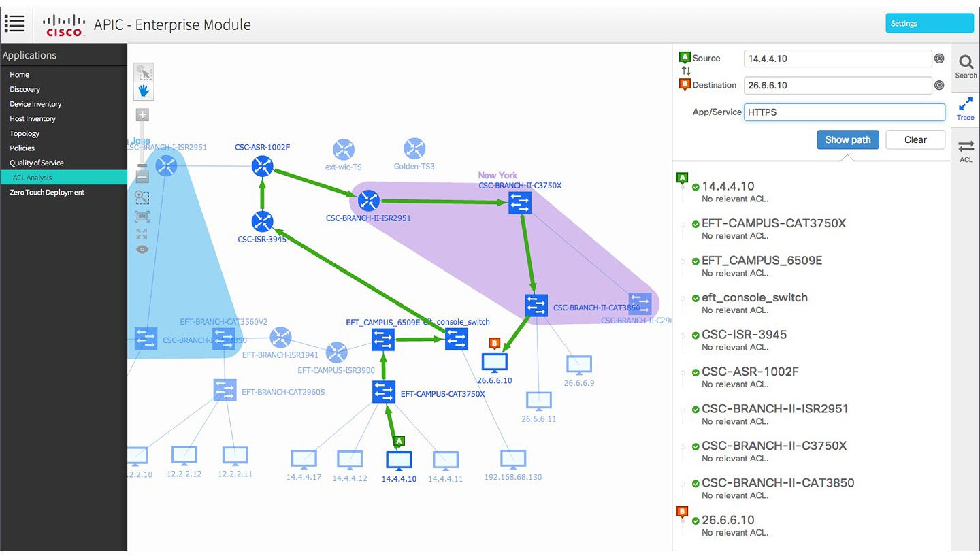
Task: Select EFT-CAMPUS-ISR3900 router node
Action: click(336, 352)
